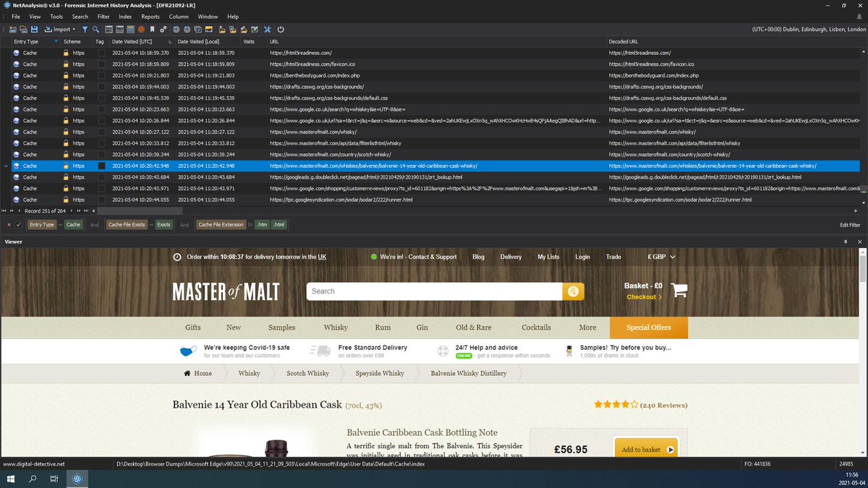The image size is (868, 488).
Task: Toggle the filter enabled checkmark box
Action: 19,225
